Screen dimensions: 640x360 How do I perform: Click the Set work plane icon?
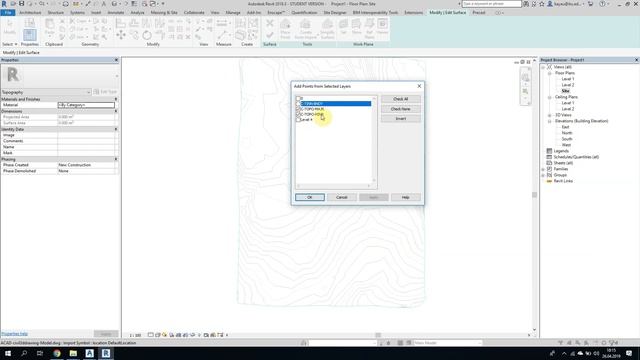click(344, 27)
